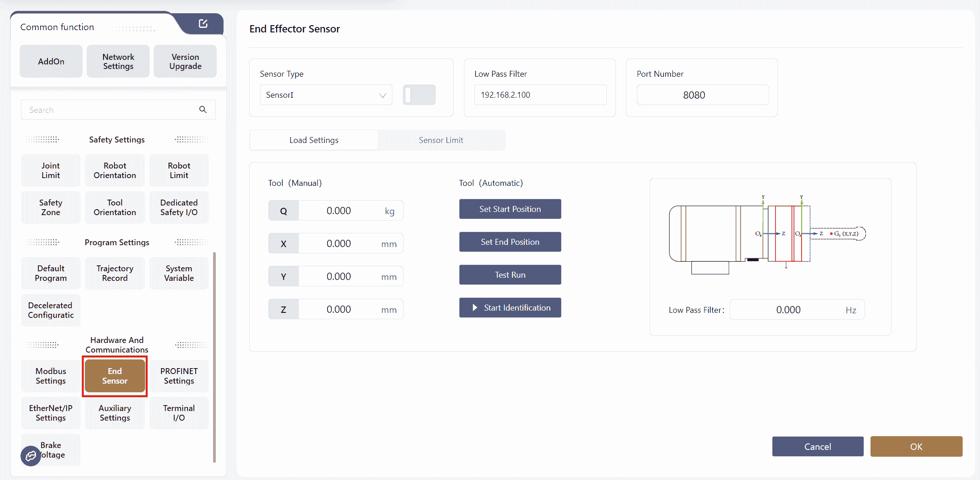Click the sidebar vertical scrollbar
The width and height of the screenshot is (980, 480).
point(214,356)
